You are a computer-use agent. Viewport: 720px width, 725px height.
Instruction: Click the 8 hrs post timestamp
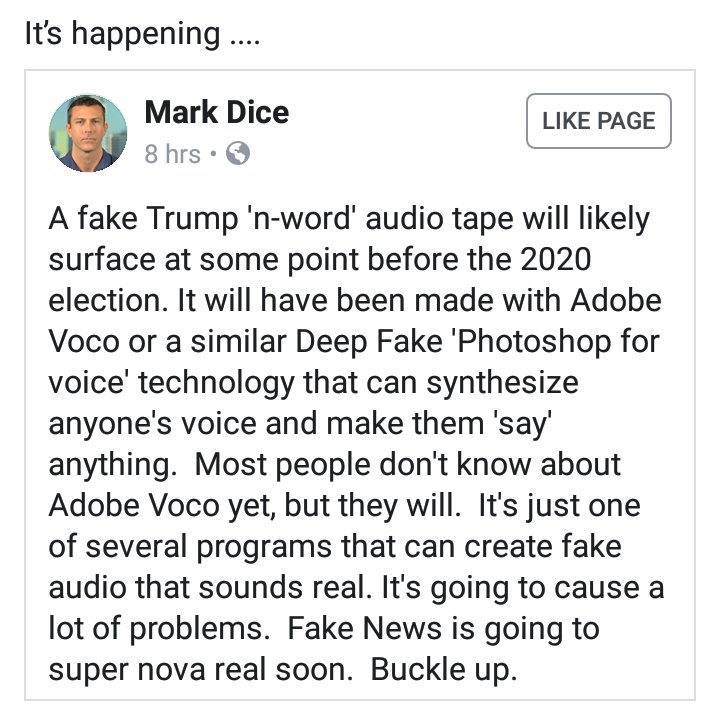coord(172,154)
